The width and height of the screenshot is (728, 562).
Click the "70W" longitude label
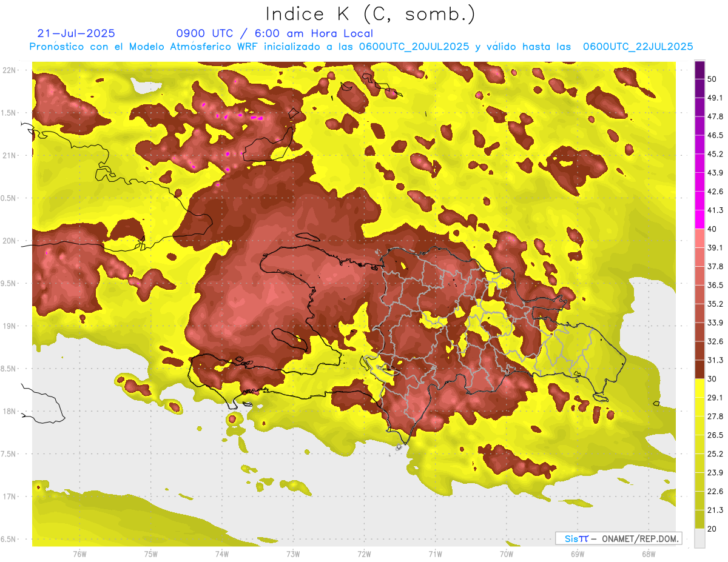507,554
